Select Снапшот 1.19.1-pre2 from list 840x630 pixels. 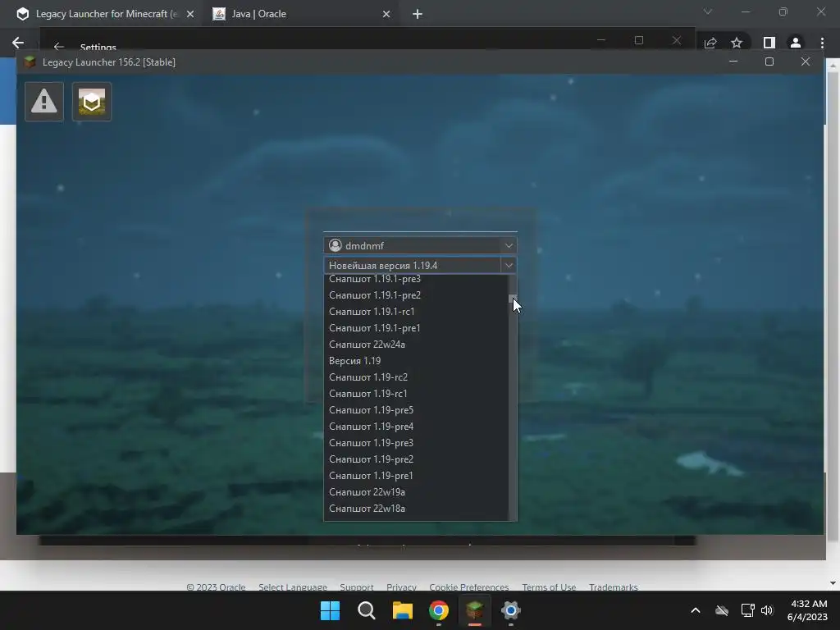[416, 295]
